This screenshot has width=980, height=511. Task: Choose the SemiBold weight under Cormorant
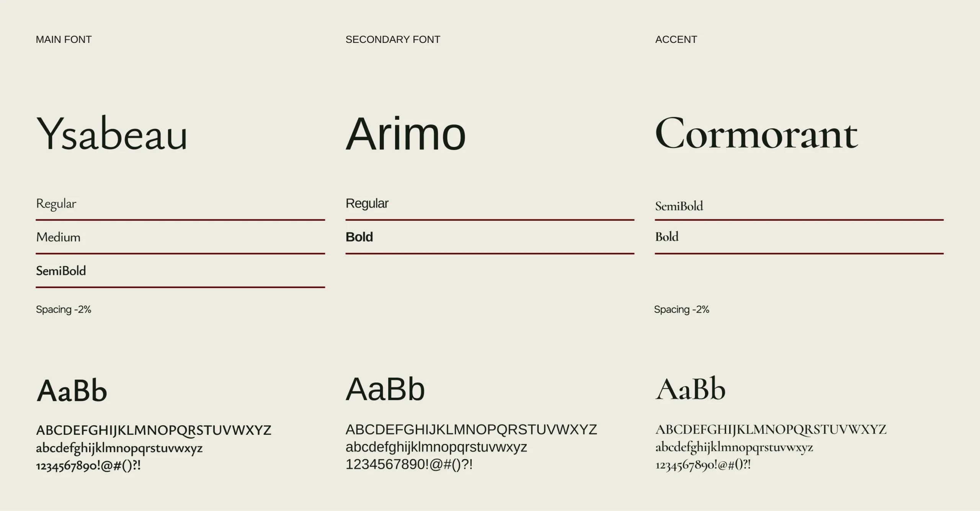[679, 206]
